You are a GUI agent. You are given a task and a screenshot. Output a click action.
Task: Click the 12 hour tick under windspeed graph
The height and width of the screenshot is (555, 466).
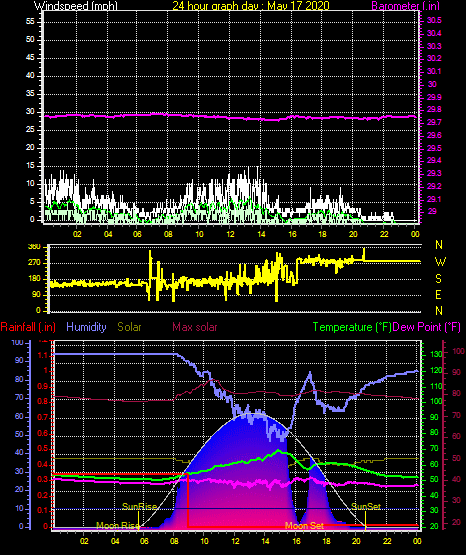[230, 234]
